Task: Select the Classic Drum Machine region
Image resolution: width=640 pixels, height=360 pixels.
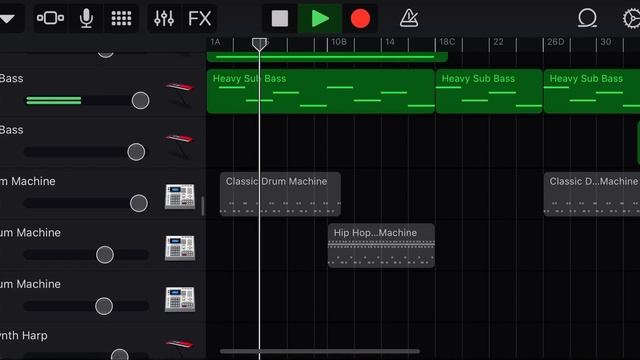Action: coord(280,194)
